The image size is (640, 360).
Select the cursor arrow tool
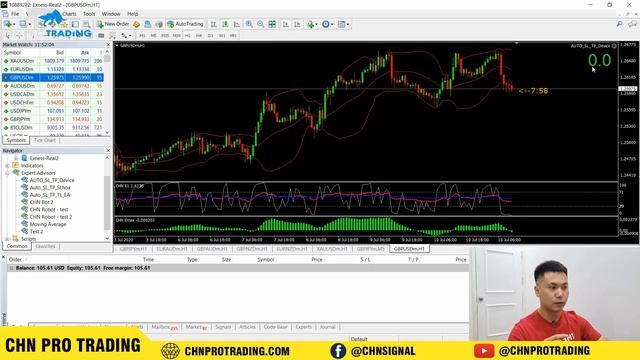coord(7,36)
